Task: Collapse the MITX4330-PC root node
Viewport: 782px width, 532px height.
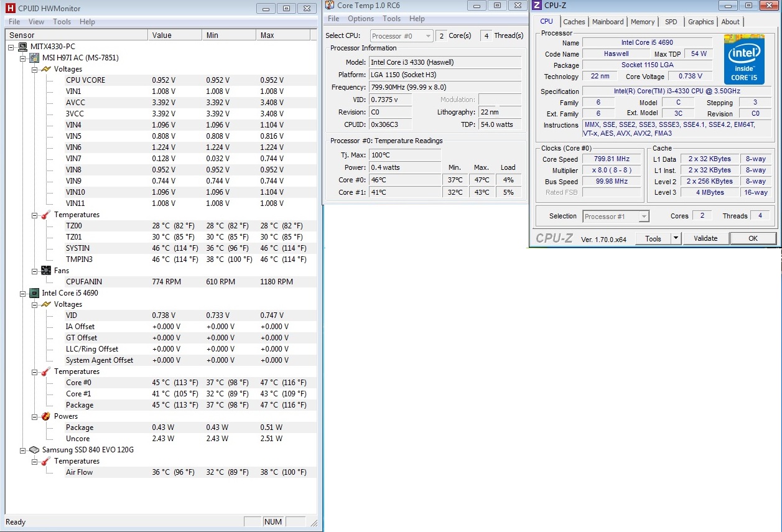Action: (12, 47)
